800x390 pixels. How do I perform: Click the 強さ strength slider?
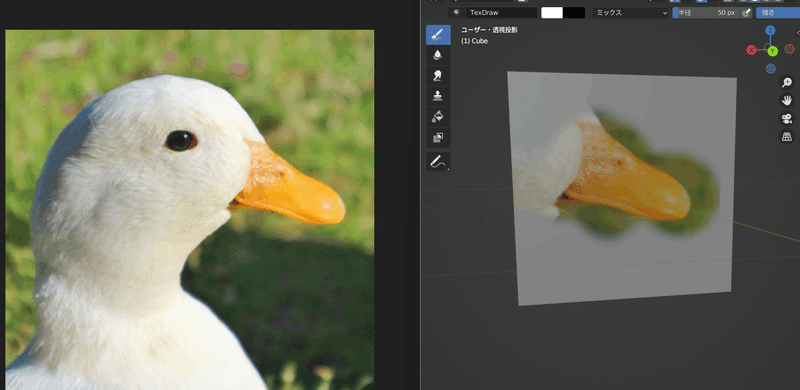(778, 13)
